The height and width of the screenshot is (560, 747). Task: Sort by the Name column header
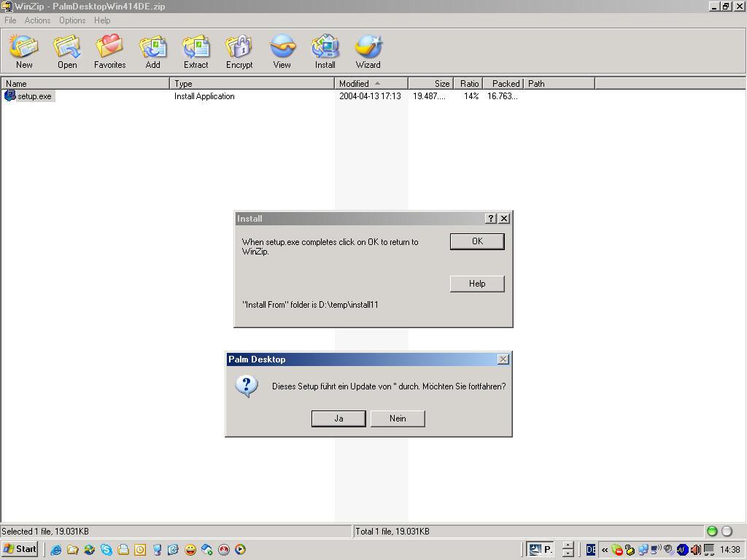(85, 83)
